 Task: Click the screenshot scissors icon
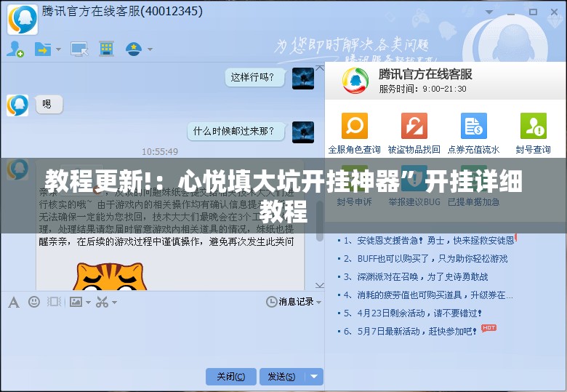(x=102, y=302)
